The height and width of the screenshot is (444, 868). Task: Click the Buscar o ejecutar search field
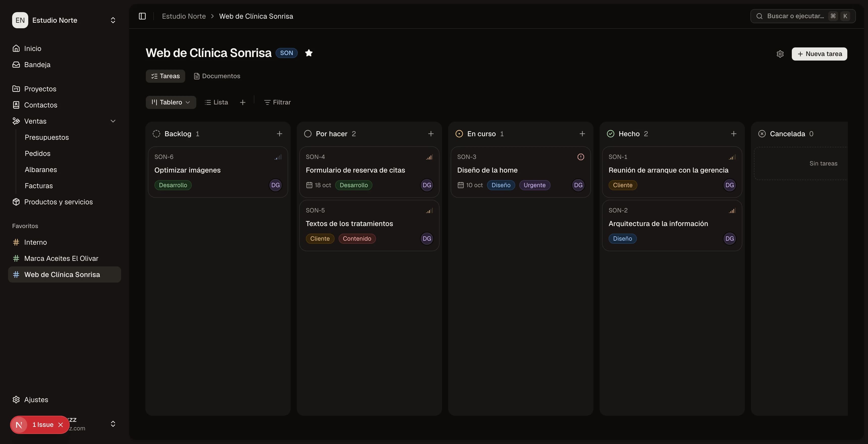803,16
